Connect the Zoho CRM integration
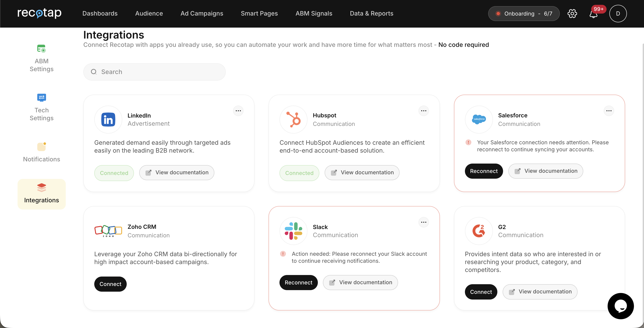 click(x=110, y=284)
